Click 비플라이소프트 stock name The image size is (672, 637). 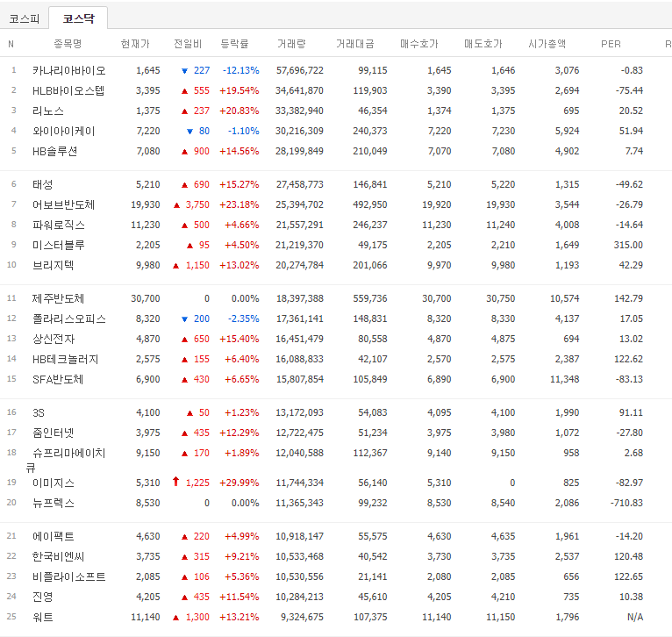[68, 576]
